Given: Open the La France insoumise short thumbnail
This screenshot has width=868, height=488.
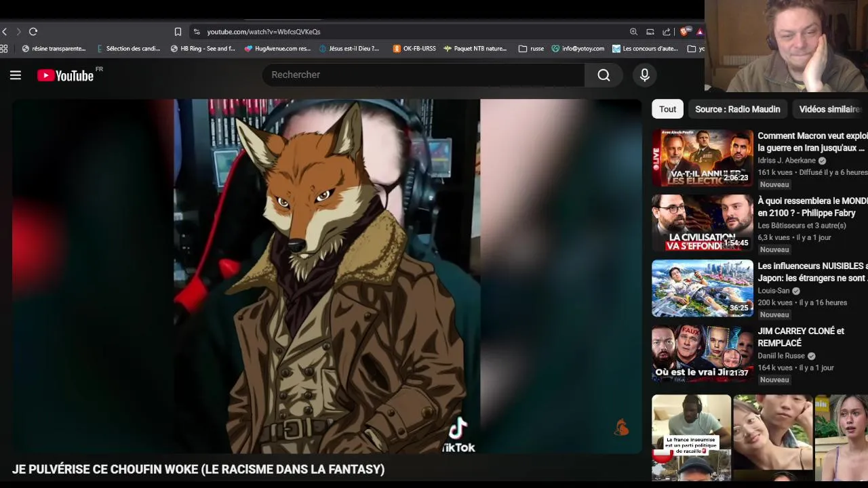Looking at the screenshot, I should click(692, 437).
